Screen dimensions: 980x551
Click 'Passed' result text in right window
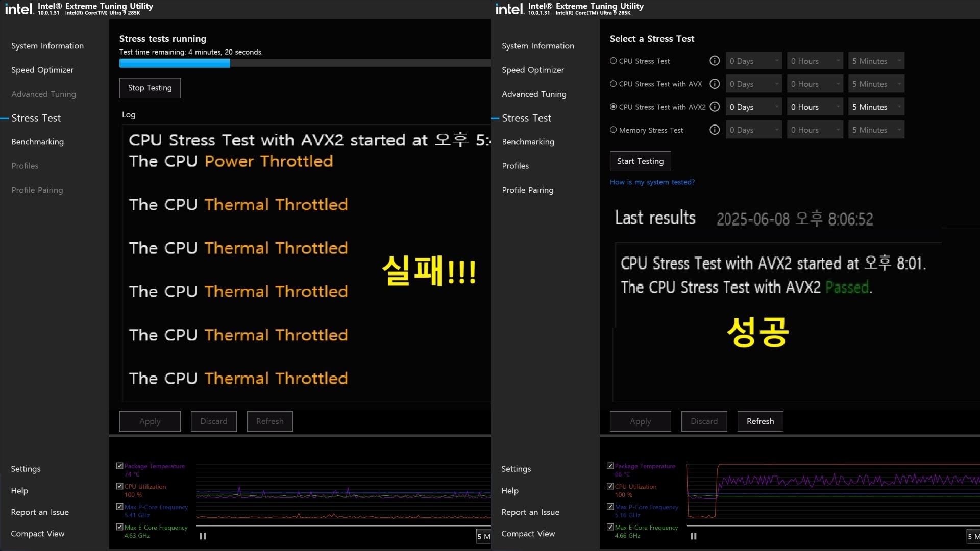(x=847, y=288)
